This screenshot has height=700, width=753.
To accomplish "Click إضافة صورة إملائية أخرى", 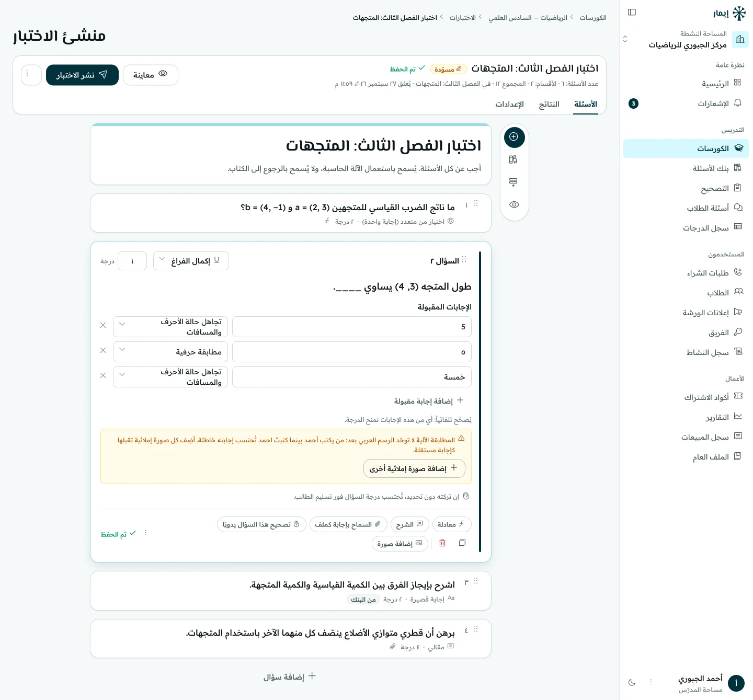I will click(x=414, y=468).
